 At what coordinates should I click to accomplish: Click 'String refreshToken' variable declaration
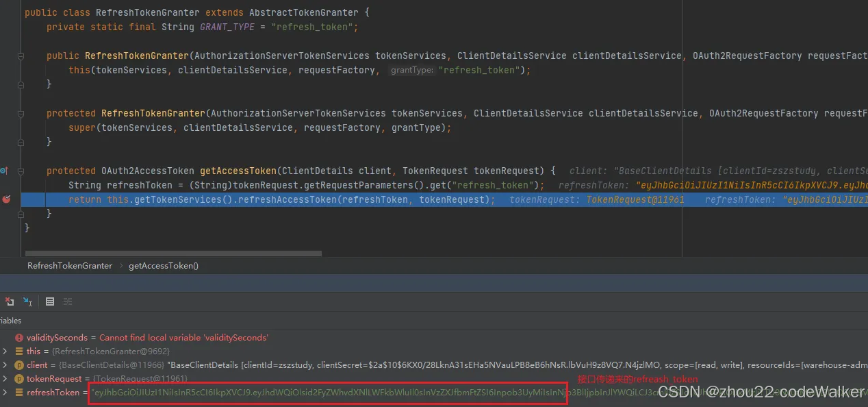click(118, 185)
